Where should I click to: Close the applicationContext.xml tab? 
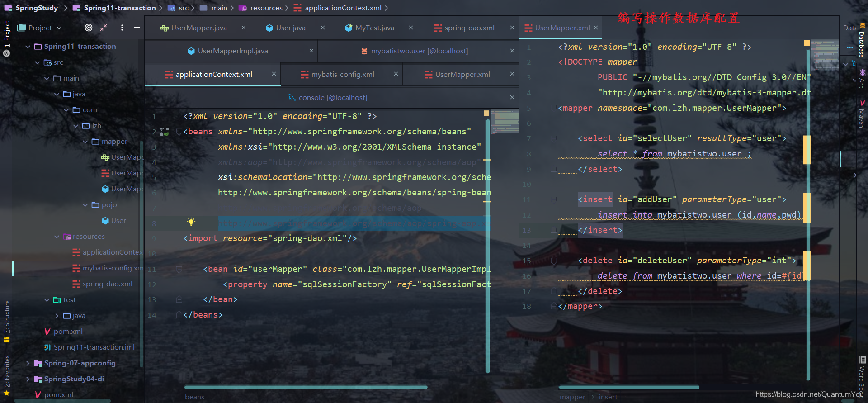(x=274, y=74)
